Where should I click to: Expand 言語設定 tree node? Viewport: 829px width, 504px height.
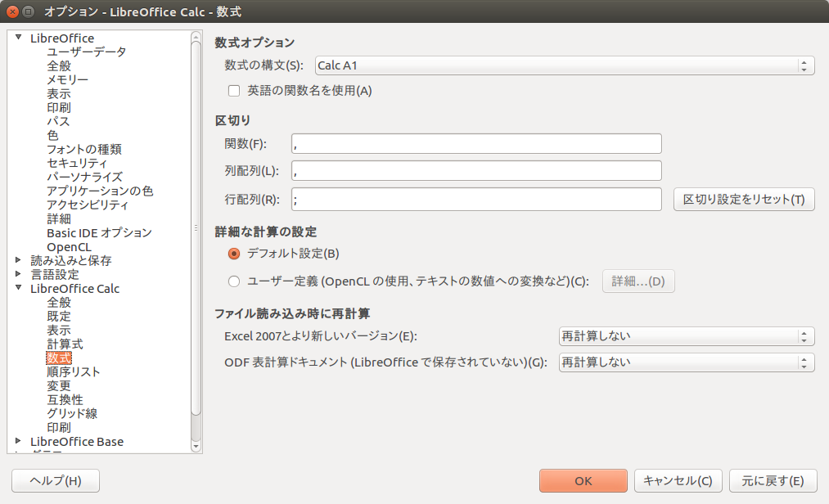(x=19, y=273)
